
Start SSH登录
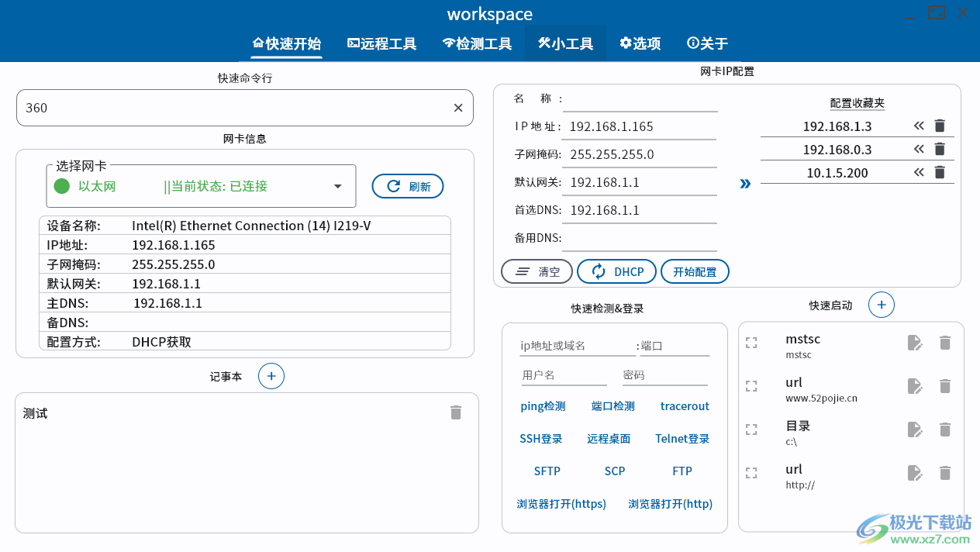pyautogui.click(x=541, y=439)
